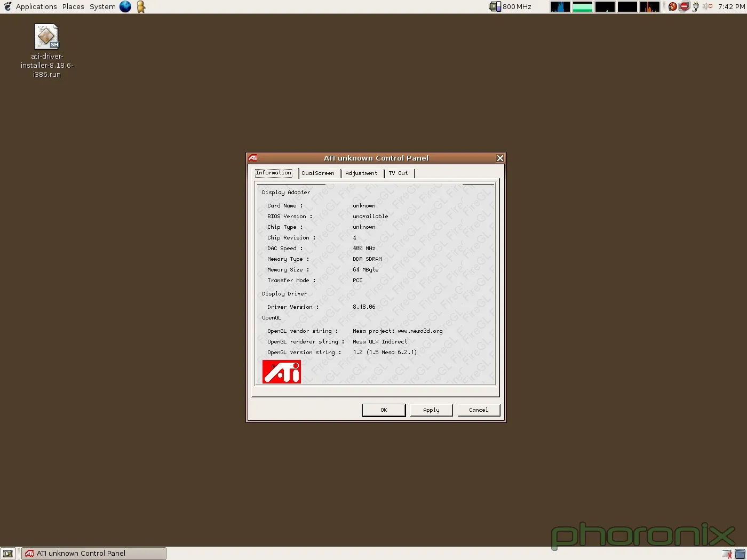Click the 'Display Adapter' section heading
The image size is (747, 560).
click(286, 193)
